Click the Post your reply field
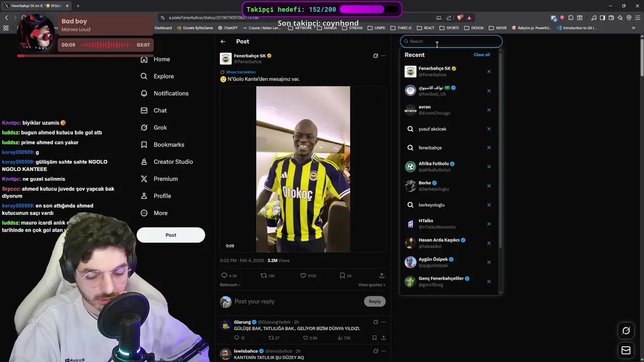This screenshot has height=362, width=644. [297, 302]
